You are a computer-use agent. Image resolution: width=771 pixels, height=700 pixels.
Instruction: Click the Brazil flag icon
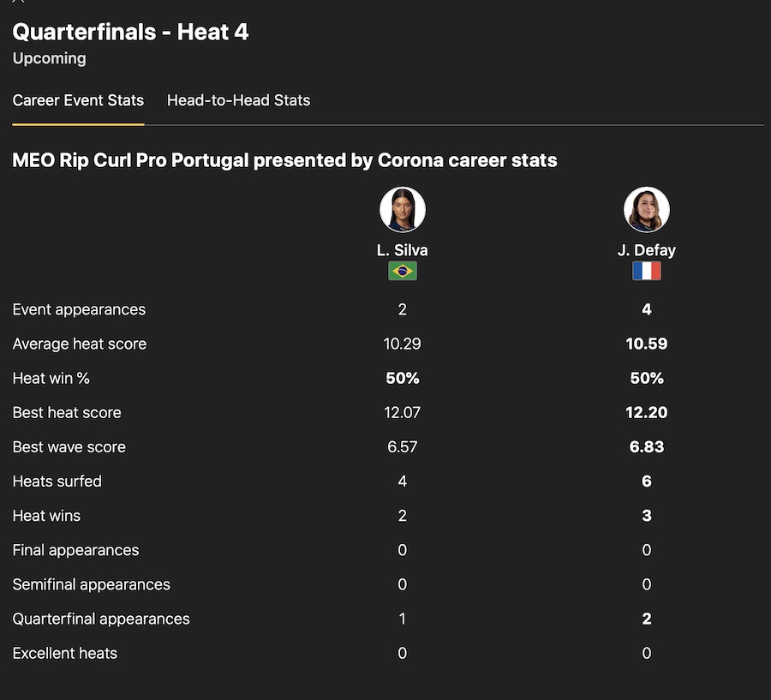(403, 271)
